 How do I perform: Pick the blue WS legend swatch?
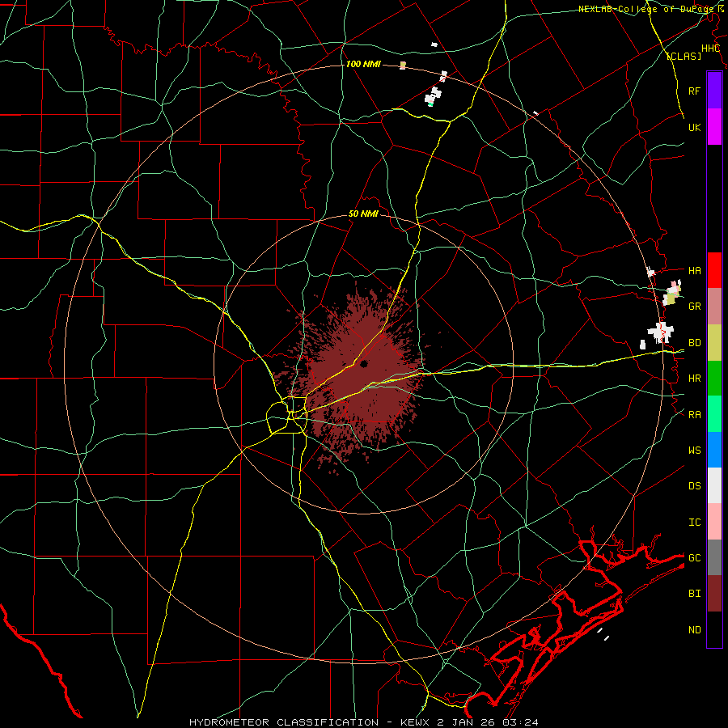tap(714, 450)
